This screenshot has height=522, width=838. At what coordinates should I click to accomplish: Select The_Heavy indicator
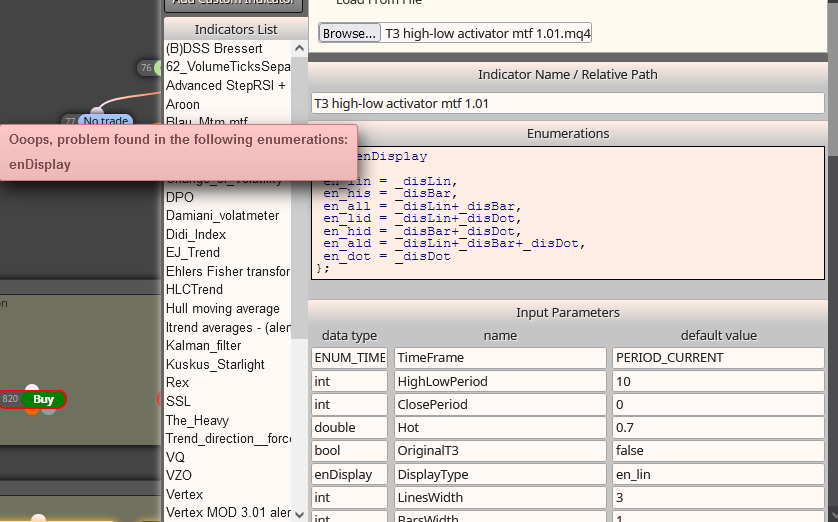point(197,420)
